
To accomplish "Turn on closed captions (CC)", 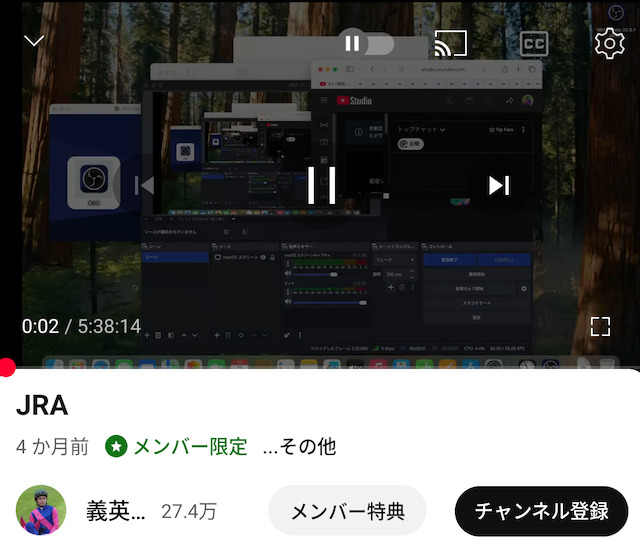I will point(534,43).
